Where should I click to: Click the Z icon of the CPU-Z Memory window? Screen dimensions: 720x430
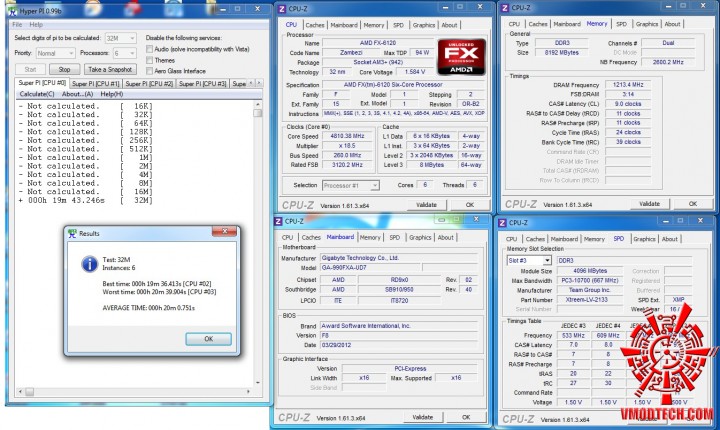pyautogui.click(x=505, y=8)
